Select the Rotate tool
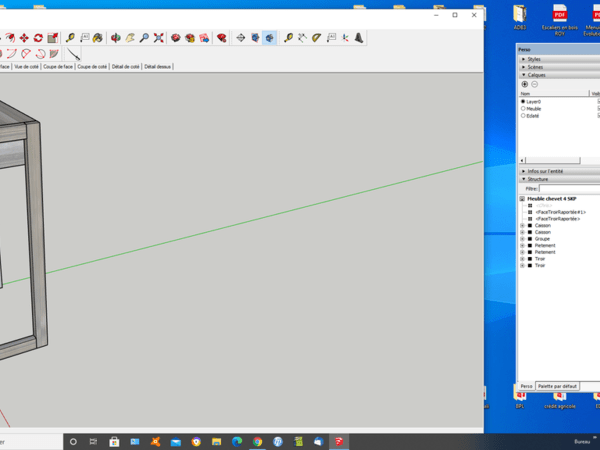600x450 pixels. tap(37, 38)
